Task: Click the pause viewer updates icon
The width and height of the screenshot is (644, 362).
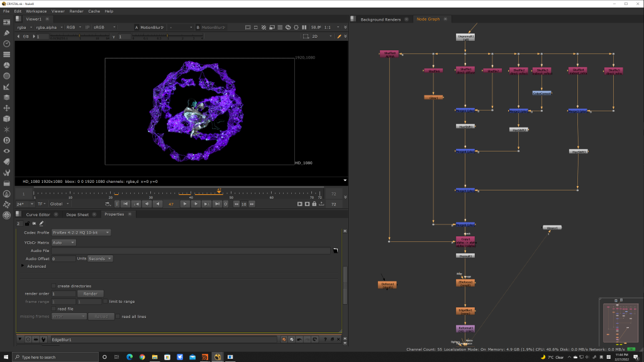Action: point(304,28)
